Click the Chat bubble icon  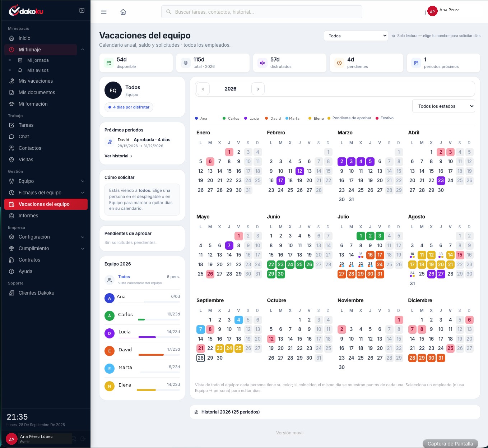[11, 137]
